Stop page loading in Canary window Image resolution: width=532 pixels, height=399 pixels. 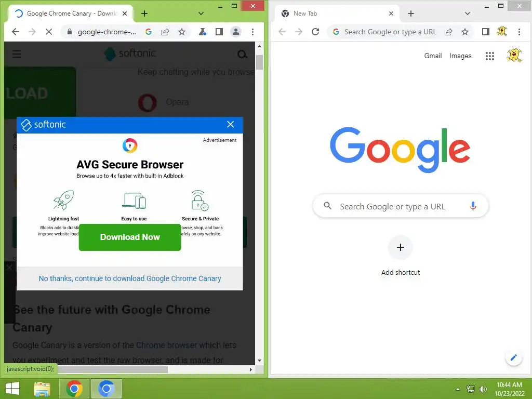point(49,32)
